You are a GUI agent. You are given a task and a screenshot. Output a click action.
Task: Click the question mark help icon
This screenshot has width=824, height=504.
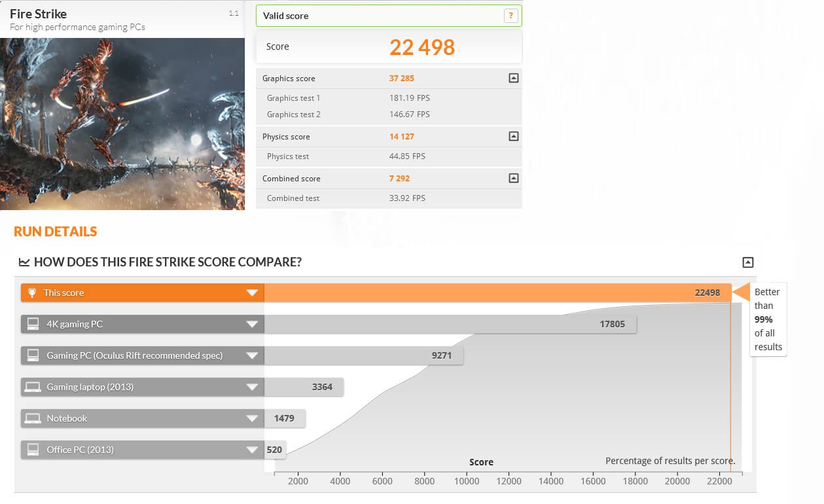coord(511,16)
